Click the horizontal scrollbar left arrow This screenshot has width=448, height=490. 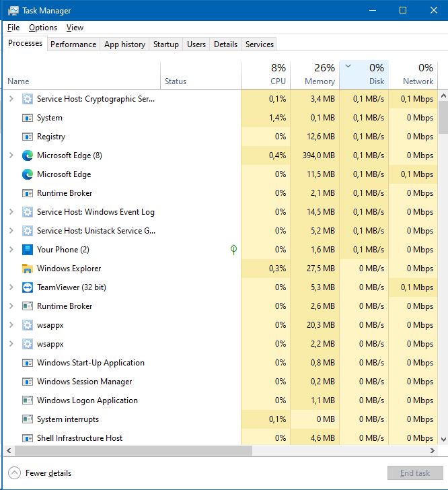(9, 451)
